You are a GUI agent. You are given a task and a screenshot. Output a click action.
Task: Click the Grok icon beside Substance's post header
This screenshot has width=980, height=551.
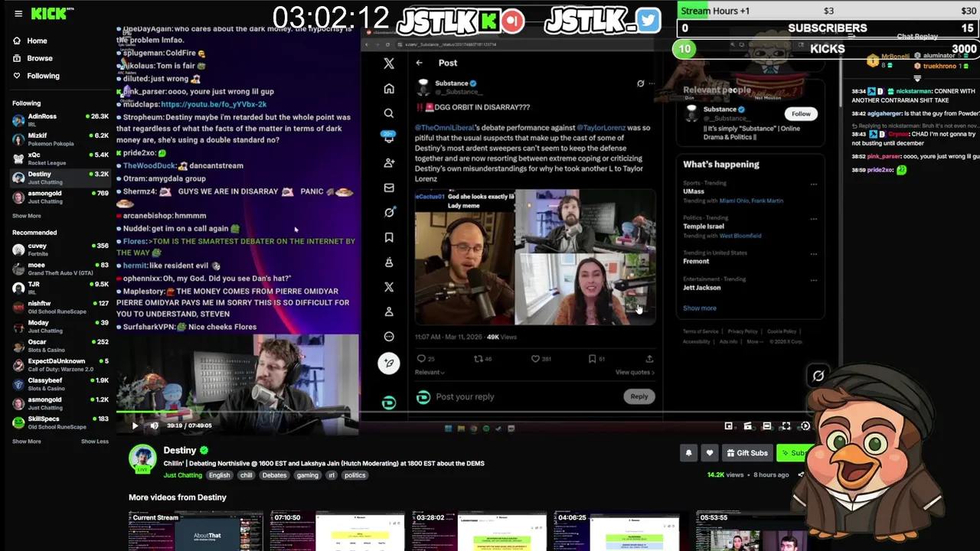641,83
